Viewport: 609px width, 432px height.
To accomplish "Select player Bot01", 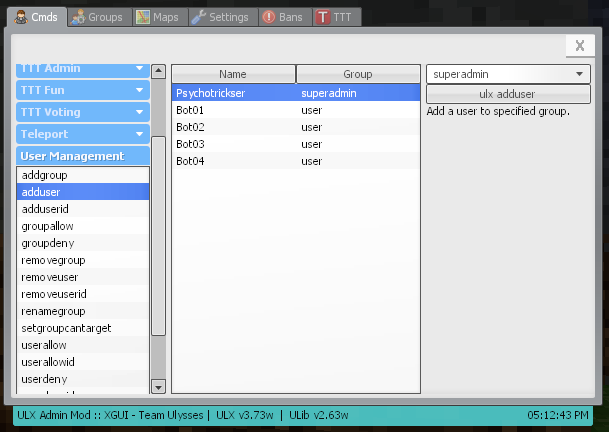I will tap(296, 110).
